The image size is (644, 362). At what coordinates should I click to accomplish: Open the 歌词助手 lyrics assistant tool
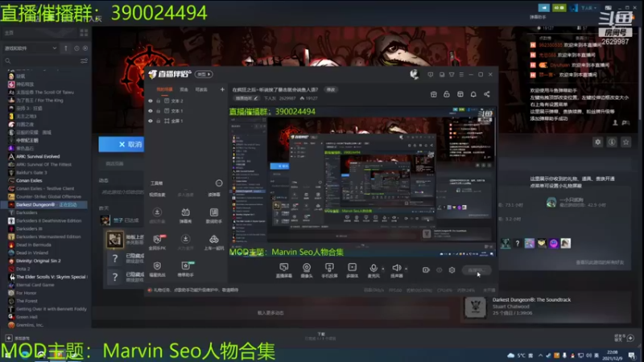pyautogui.click(x=214, y=215)
